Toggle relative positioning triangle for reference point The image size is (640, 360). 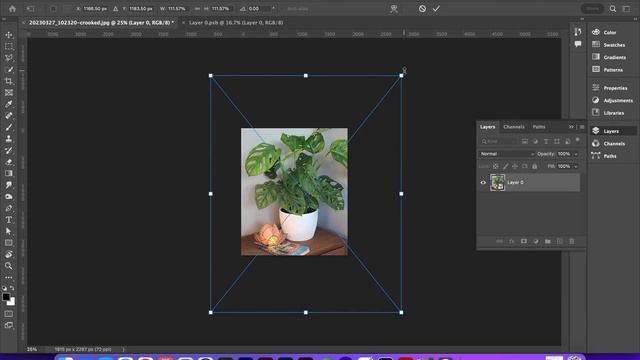tap(116, 9)
